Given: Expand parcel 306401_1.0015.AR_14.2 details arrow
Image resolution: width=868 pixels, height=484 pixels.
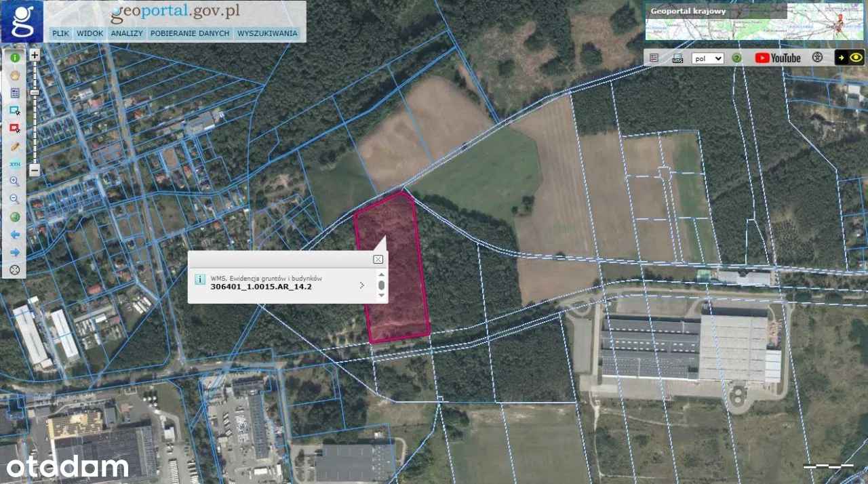Looking at the screenshot, I should [361, 285].
